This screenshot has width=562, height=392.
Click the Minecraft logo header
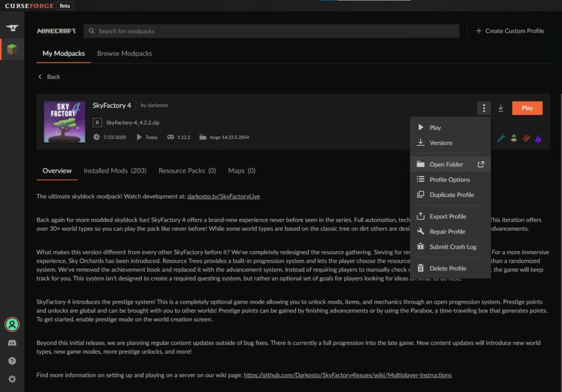pyautogui.click(x=57, y=31)
